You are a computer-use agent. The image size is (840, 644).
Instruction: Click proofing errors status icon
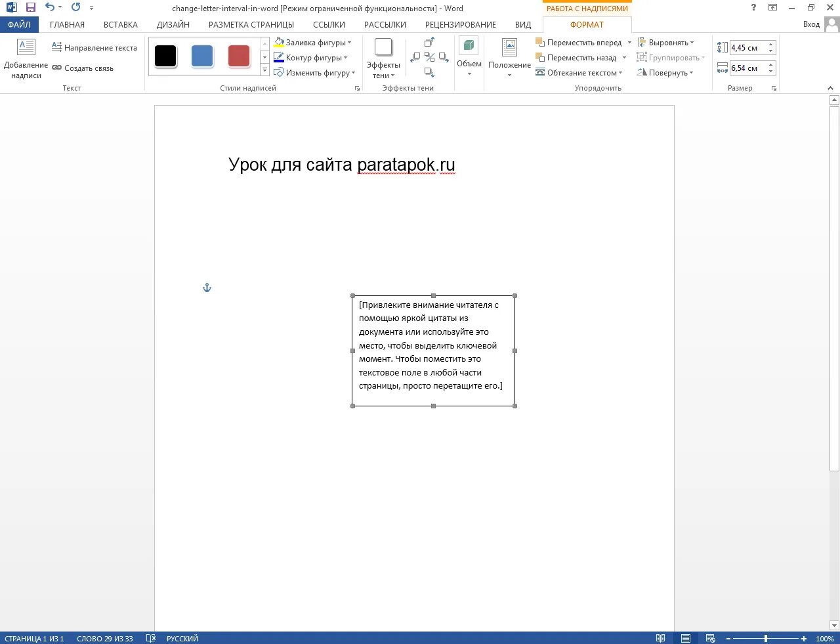click(x=151, y=638)
